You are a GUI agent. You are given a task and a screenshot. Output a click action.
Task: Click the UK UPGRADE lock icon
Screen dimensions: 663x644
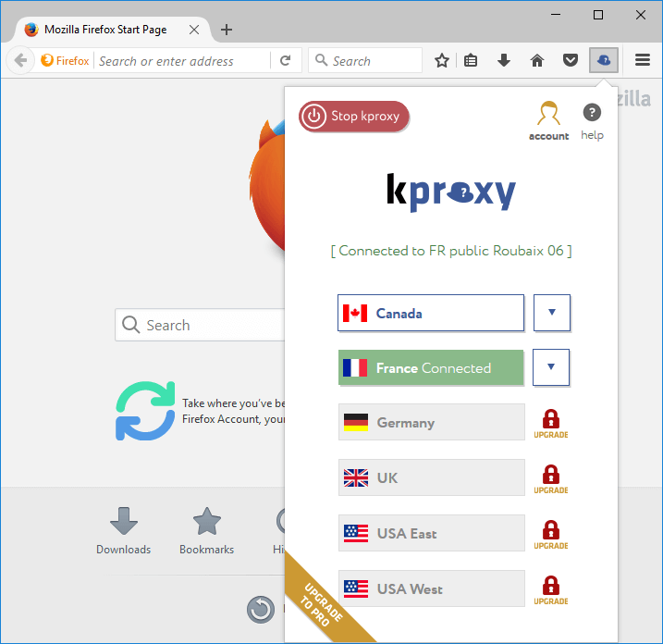click(x=550, y=479)
